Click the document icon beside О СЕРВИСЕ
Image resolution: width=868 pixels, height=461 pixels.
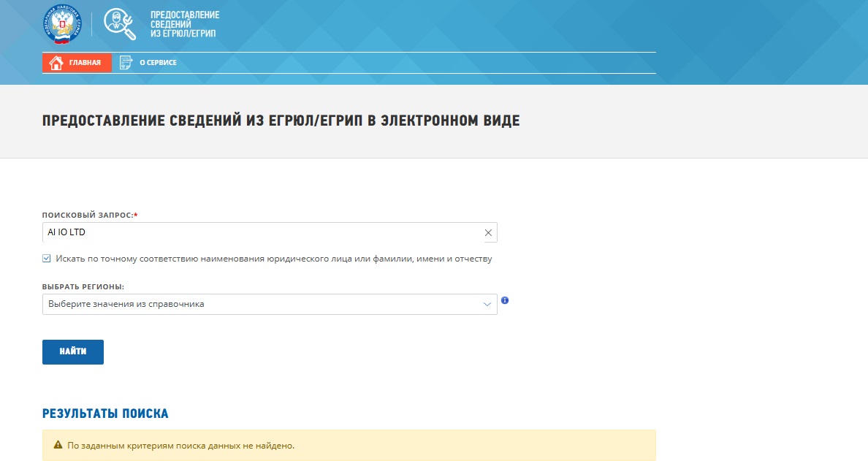tap(126, 62)
